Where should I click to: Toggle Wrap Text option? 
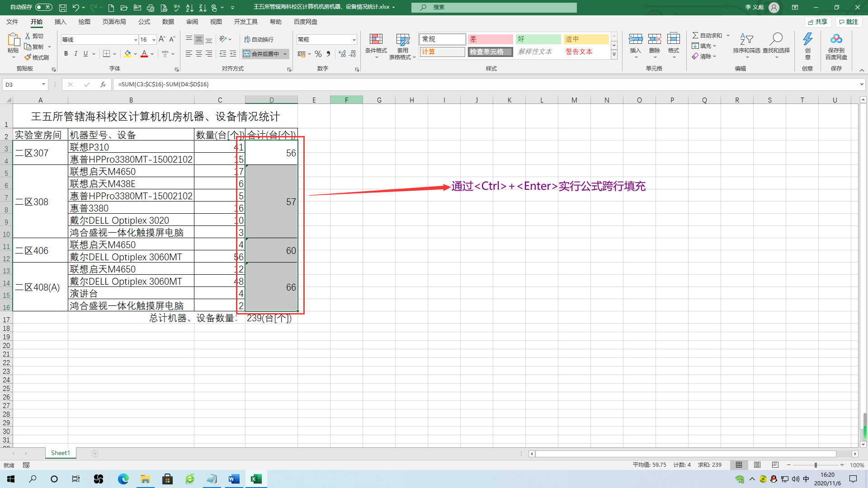click(x=259, y=39)
